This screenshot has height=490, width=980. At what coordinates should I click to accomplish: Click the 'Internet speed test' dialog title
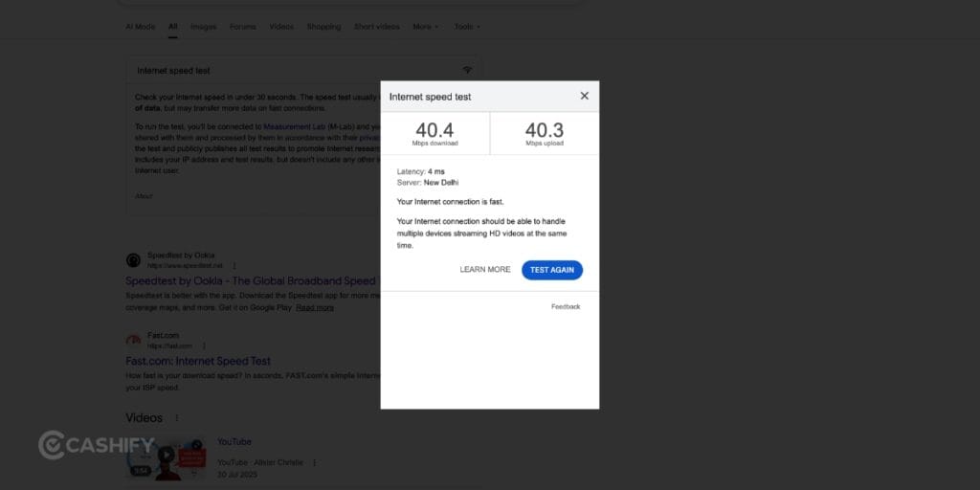point(430,97)
